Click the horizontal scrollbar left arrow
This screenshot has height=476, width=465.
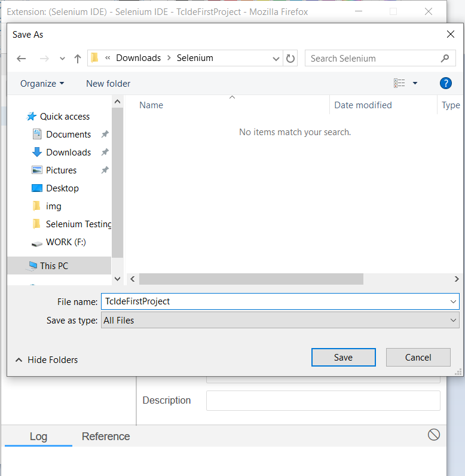pyautogui.click(x=133, y=279)
